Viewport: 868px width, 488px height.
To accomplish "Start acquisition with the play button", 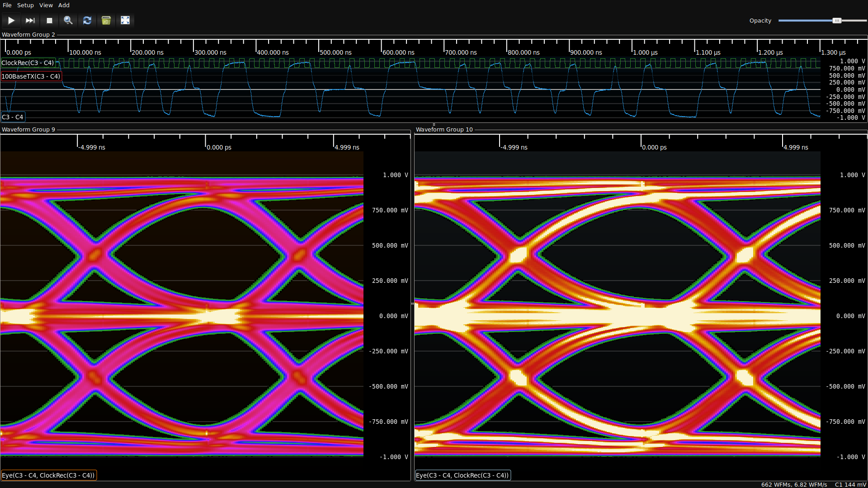I will pos(11,20).
